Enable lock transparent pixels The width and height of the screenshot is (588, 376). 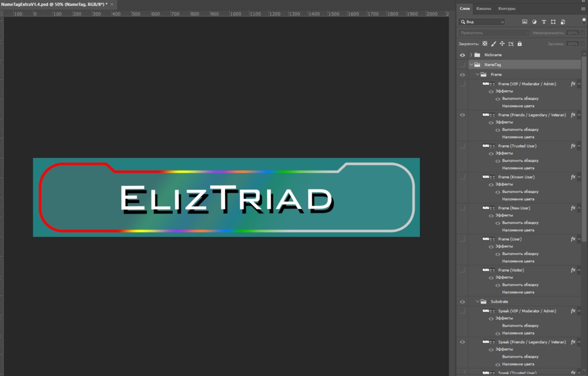pyautogui.click(x=485, y=43)
